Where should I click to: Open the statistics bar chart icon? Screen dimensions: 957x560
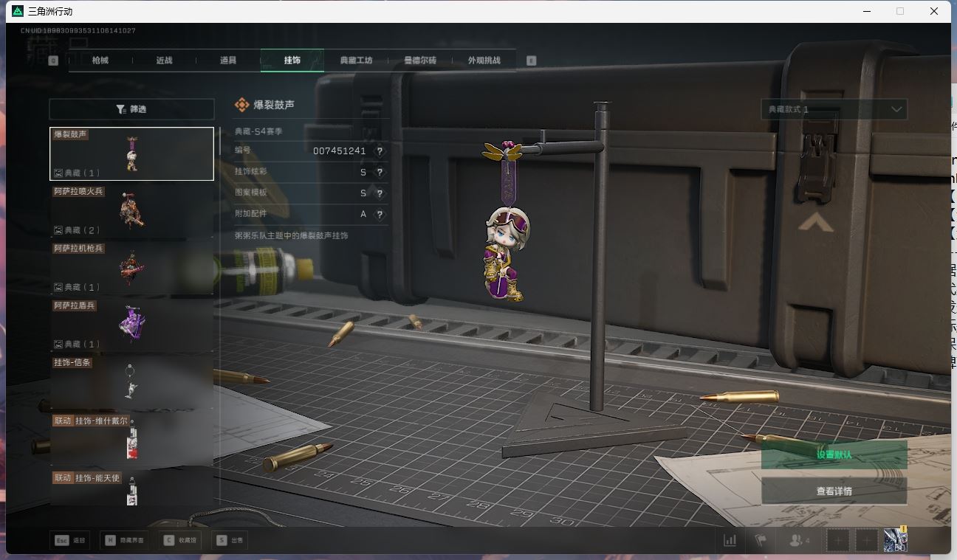[x=730, y=540]
